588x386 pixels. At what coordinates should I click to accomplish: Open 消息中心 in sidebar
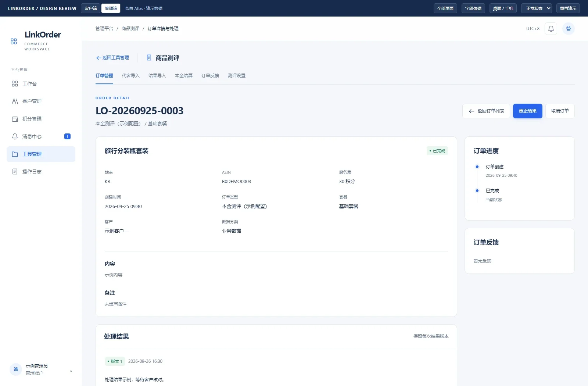(41, 136)
